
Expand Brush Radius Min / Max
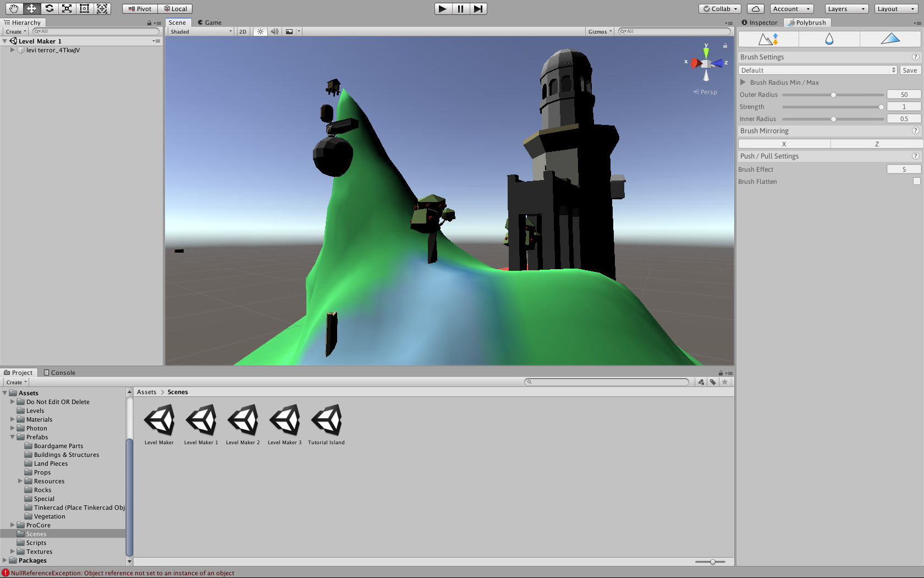743,83
